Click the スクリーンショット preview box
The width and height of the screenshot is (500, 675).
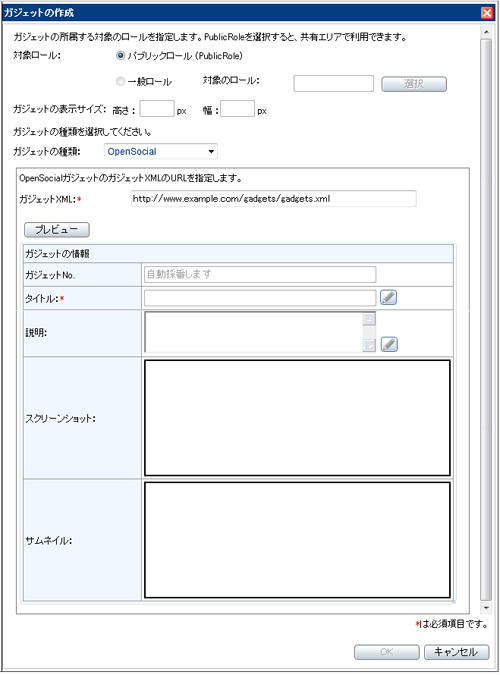297,418
